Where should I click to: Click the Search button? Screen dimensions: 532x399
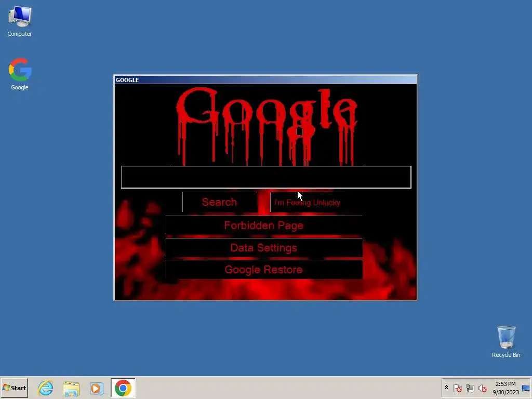pyautogui.click(x=220, y=202)
